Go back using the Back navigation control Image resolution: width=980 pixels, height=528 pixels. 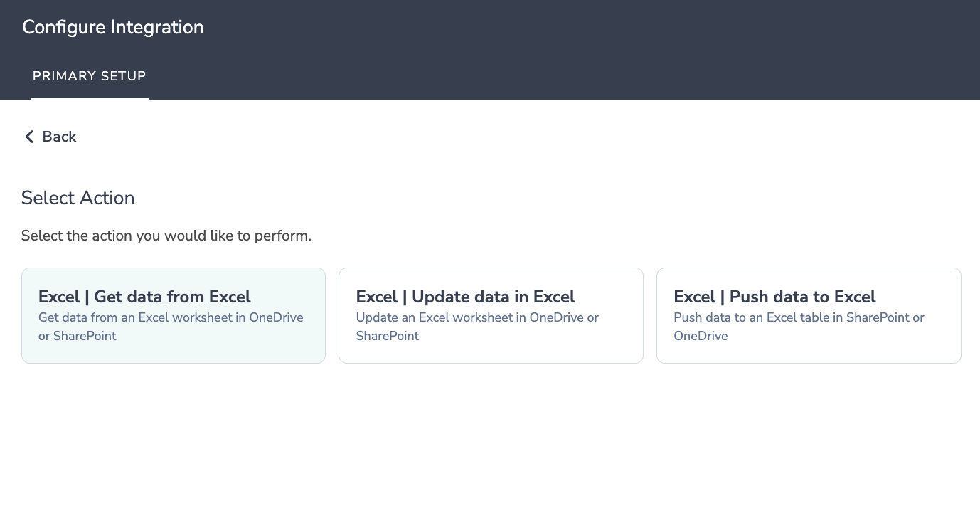[x=50, y=137]
